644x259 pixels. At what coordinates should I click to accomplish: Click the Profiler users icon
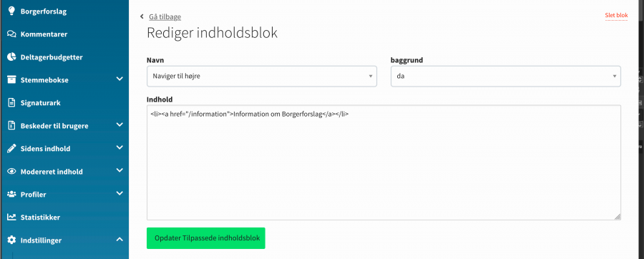tap(11, 194)
